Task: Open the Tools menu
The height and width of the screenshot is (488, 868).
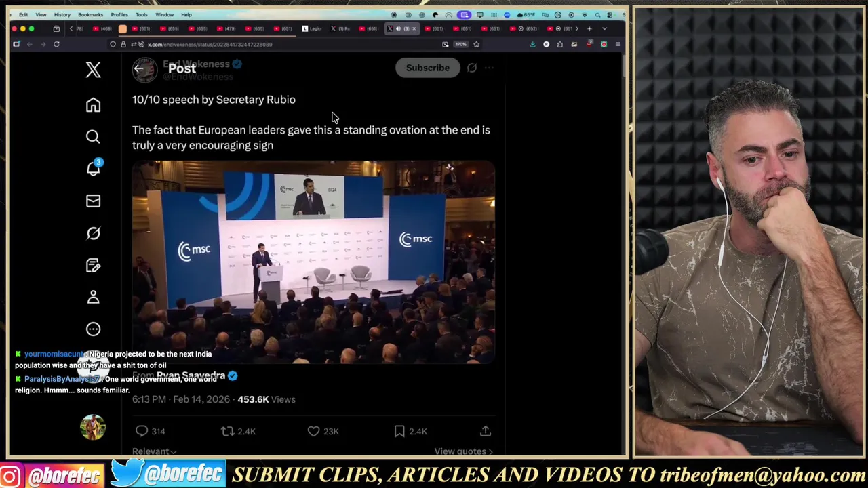Action: (x=142, y=14)
